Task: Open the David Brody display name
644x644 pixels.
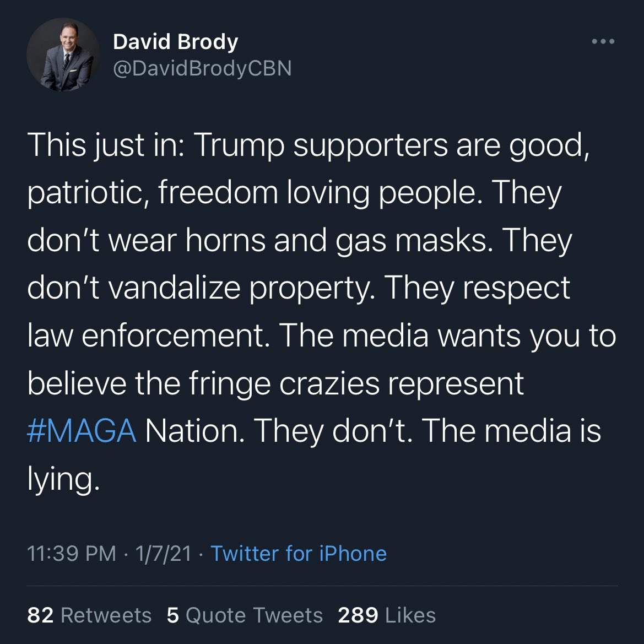Action: coord(176,42)
